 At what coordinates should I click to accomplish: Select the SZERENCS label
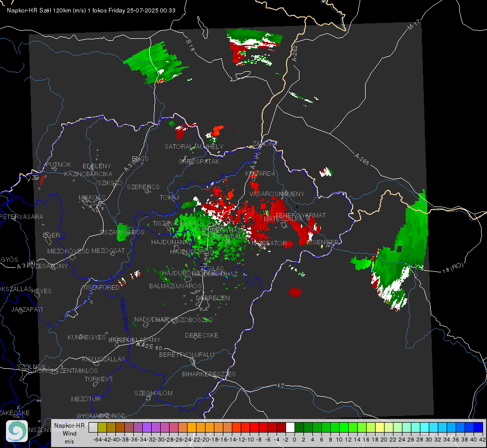[143, 187]
